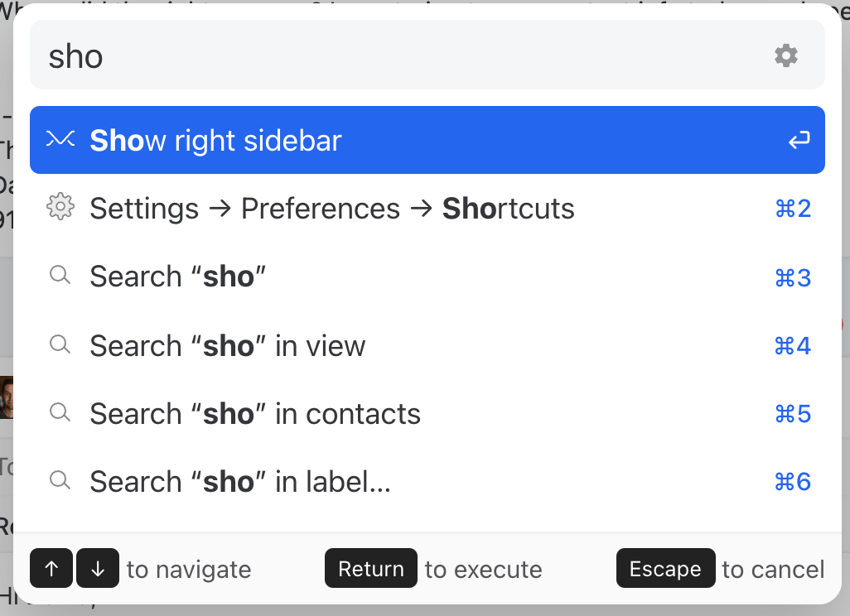Click magnifier icon for Search in contacts
The height and width of the screenshot is (616, 850).
tap(60, 412)
